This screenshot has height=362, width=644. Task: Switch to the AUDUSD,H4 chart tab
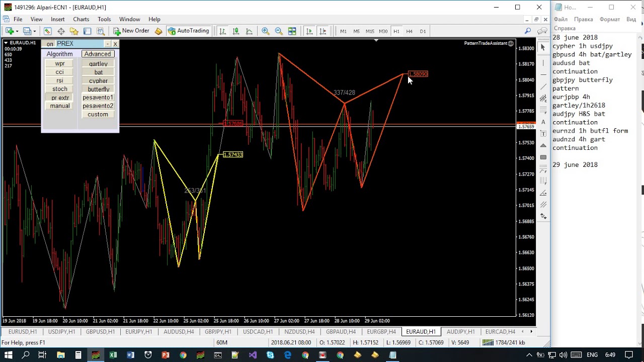point(179,332)
